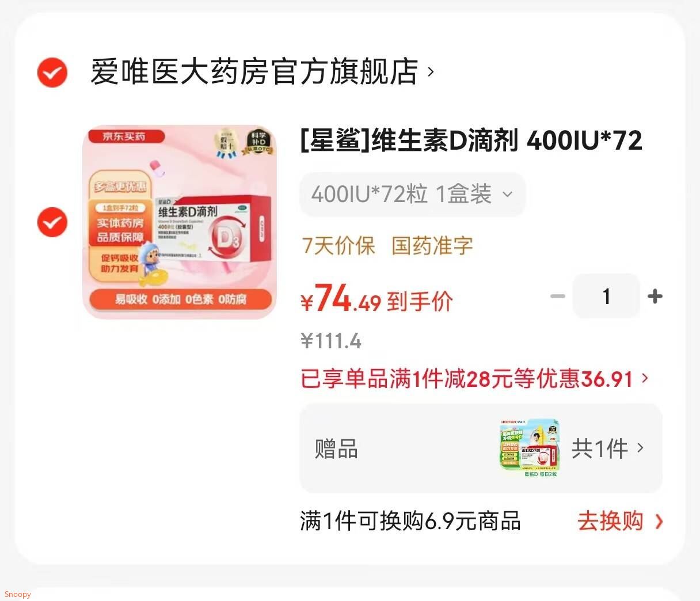Uncheck the store-level red selection checkbox
The width and height of the screenshot is (700, 601).
click(x=52, y=73)
